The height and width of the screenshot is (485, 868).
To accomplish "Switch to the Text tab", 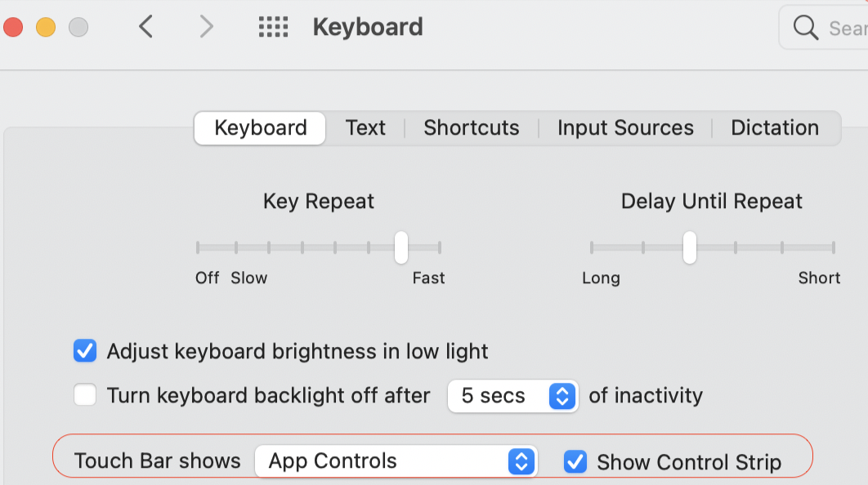I will pos(365,128).
